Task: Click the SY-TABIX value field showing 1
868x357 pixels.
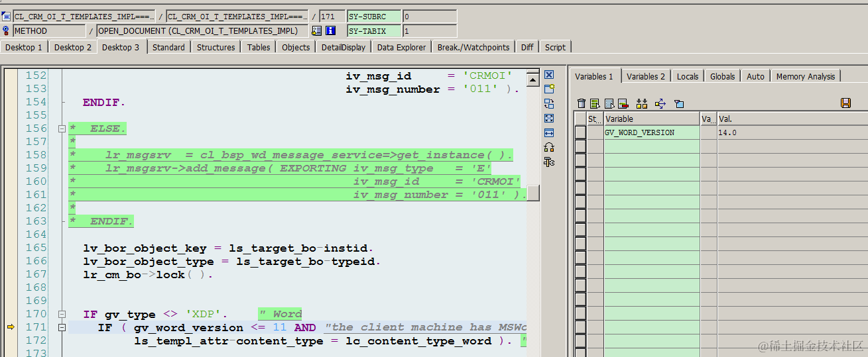Action: [429, 30]
